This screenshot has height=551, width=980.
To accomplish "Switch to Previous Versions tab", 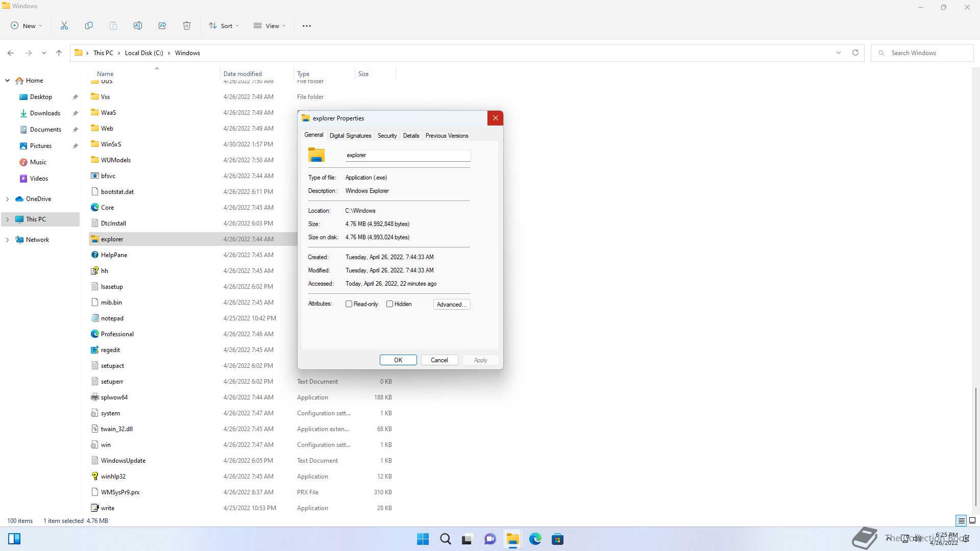I will pos(447,136).
